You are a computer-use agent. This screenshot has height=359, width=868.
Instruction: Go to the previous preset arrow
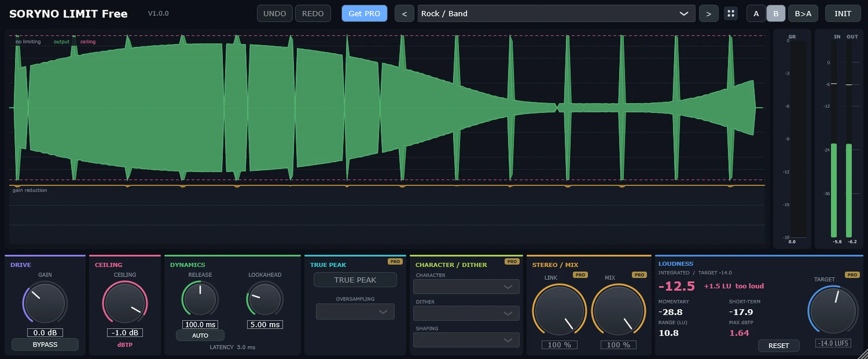[x=404, y=14]
